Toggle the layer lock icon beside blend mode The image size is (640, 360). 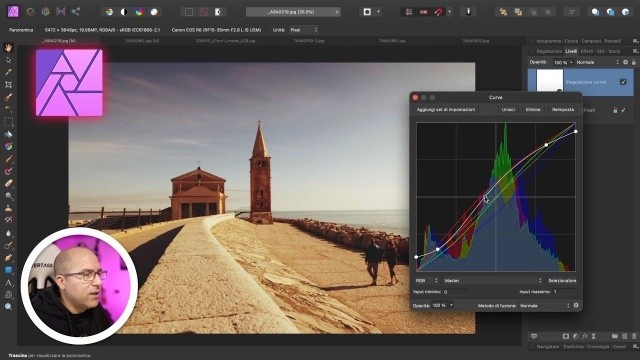tap(633, 62)
